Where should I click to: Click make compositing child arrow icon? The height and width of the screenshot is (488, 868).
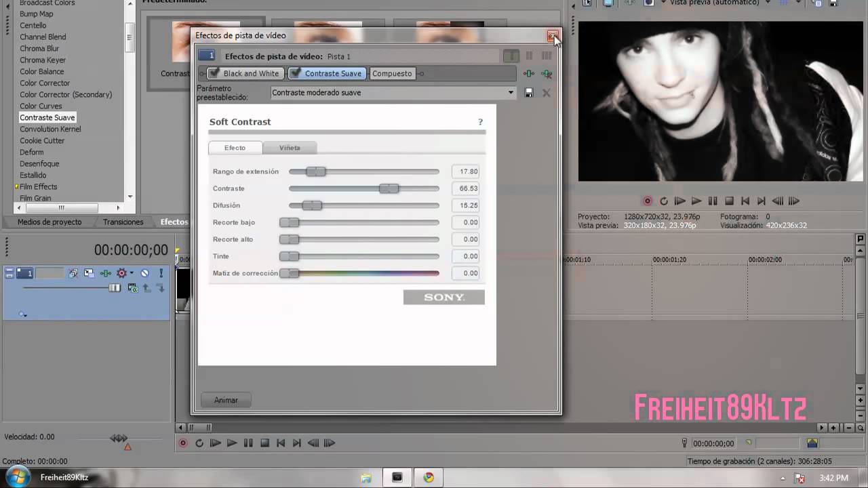tap(161, 288)
